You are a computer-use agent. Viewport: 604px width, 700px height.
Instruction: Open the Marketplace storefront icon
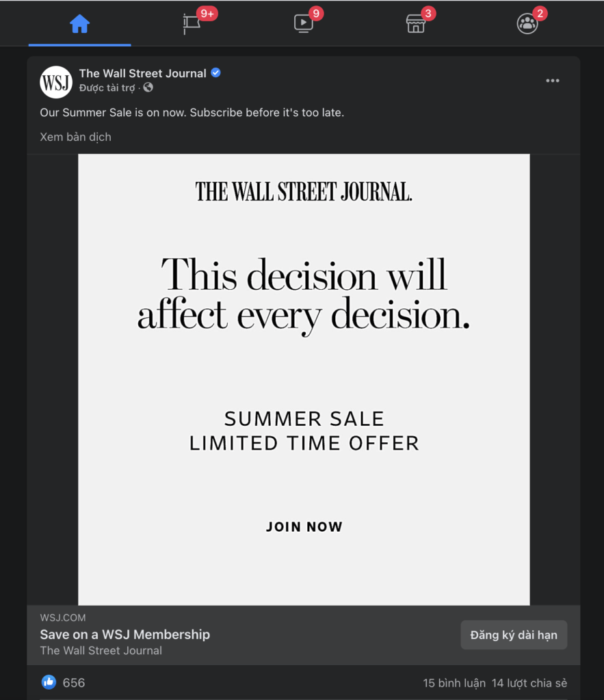pos(415,24)
